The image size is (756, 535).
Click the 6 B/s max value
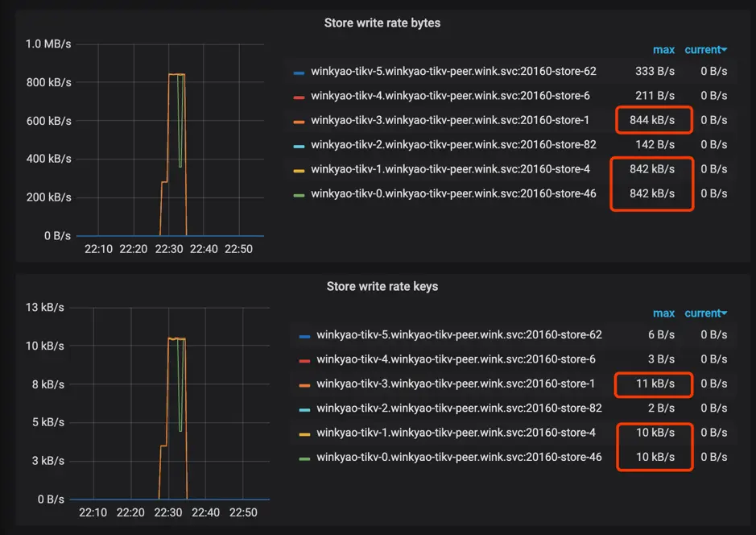click(661, 334)
